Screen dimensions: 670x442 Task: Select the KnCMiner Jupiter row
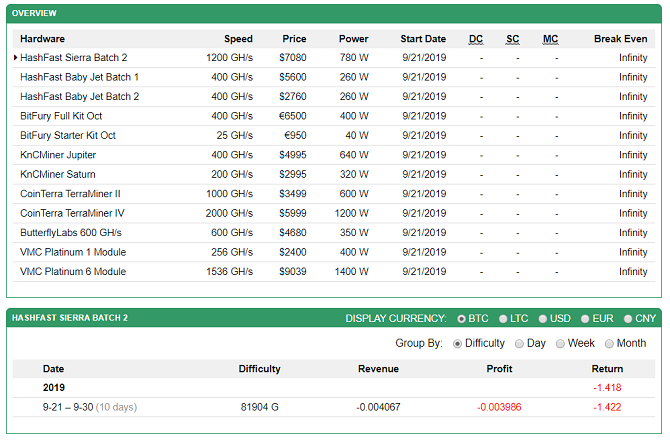(334, 155)
